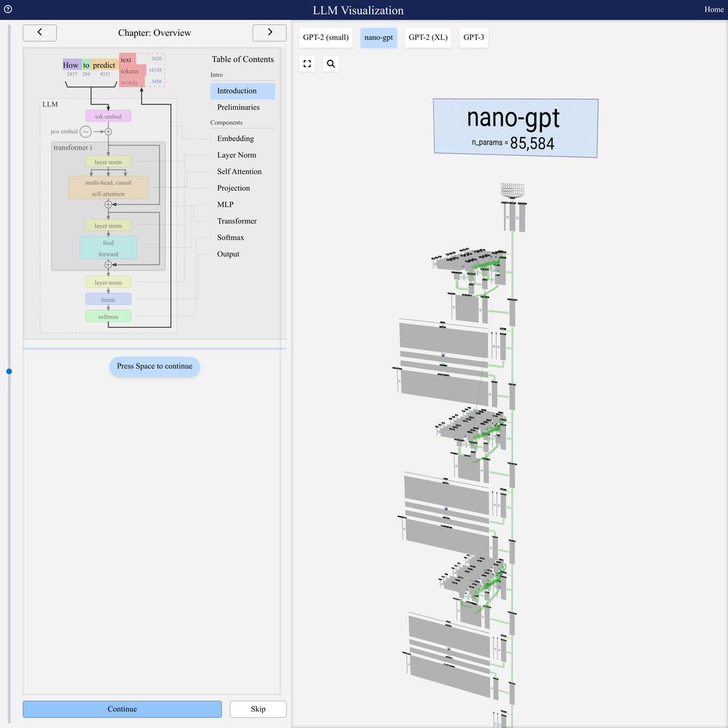The image size is (728, 728).
Task: Switch to the GPT-2 (XL) model
Action: pyautogui.click(x=428, y=38)
